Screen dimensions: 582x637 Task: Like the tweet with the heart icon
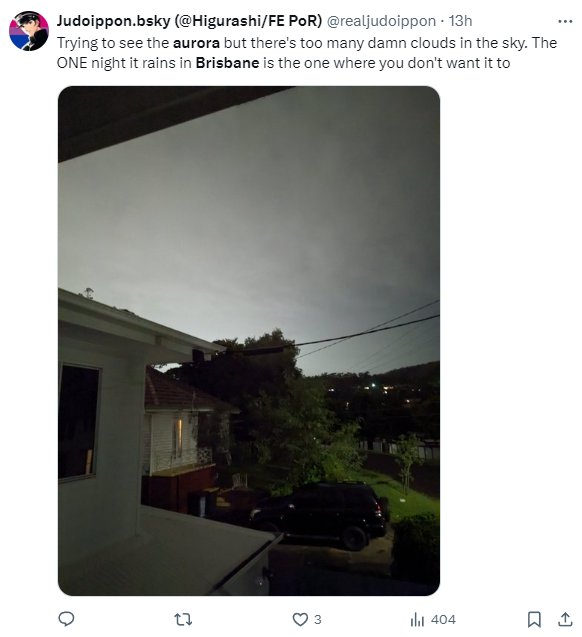(x=300, y=619)
